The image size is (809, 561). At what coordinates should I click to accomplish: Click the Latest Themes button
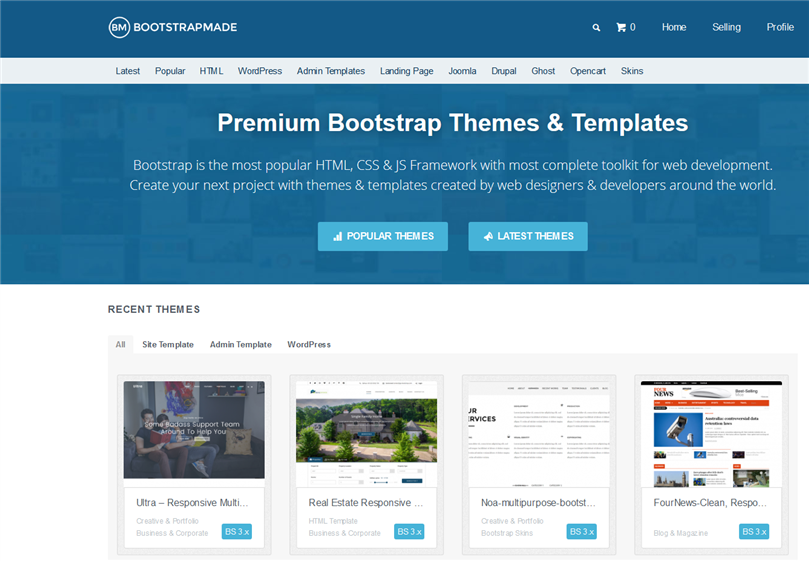point(528,236)
